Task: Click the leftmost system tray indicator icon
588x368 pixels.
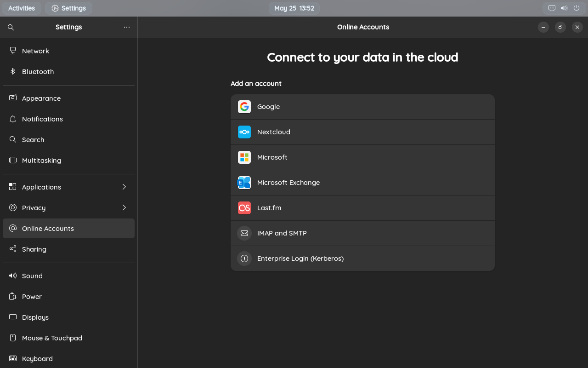Action: click(x=552, y=8)
